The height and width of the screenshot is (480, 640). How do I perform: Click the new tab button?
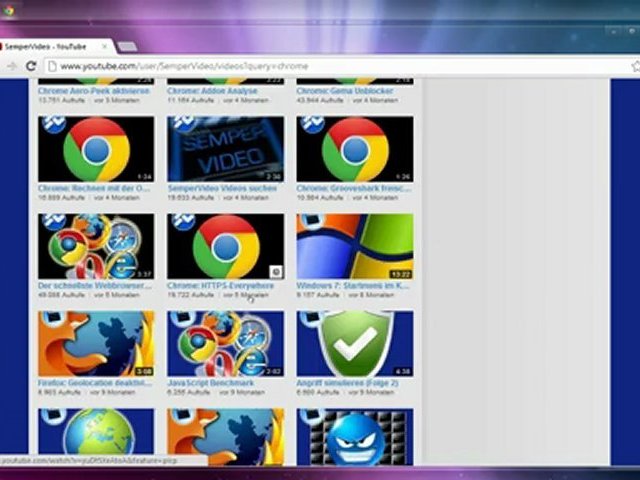tap(126, 46)
